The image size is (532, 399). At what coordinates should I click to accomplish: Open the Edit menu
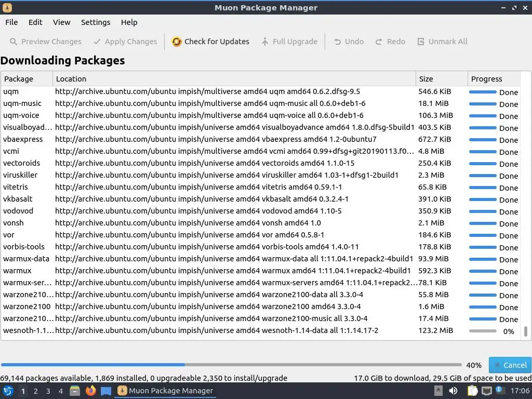pyautogui.click(x=35, y=22)
